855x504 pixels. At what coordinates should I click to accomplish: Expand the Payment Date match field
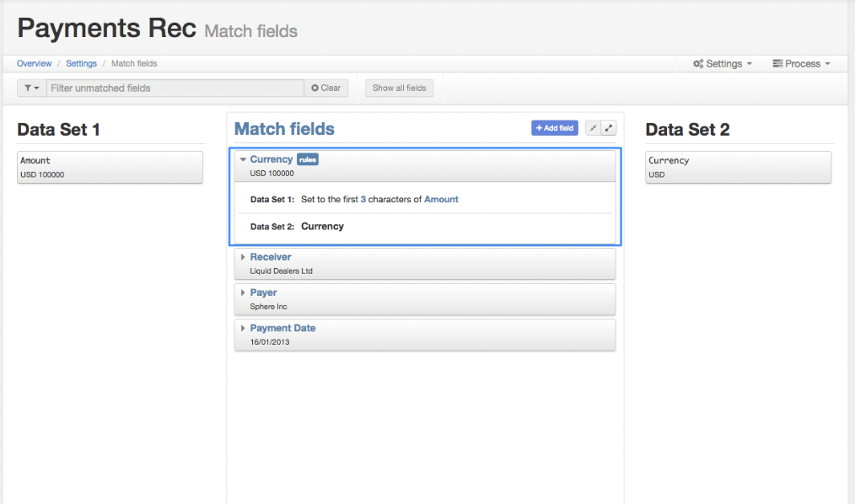243,328
